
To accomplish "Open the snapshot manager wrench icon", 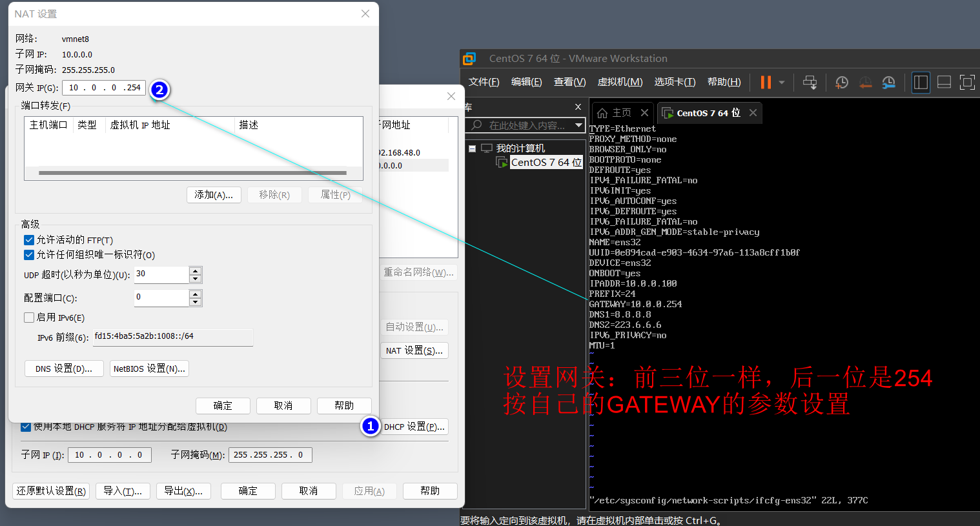I will click(889, 82).
